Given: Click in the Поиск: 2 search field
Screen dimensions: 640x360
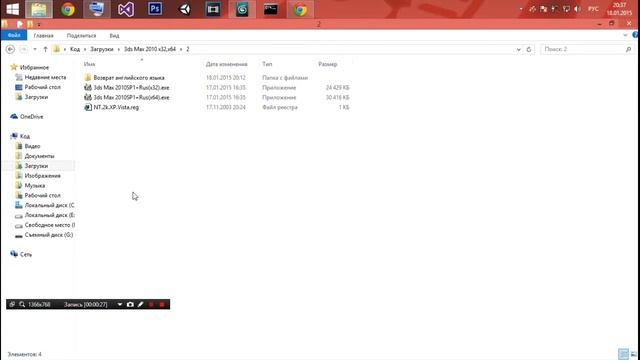Looking at the screenshot, I should (x=583, y=49).
